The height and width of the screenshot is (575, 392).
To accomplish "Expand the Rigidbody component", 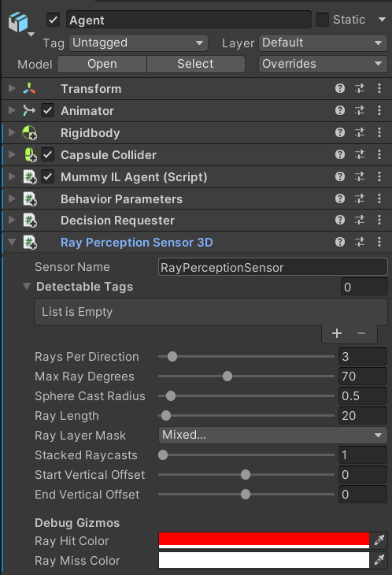I will click(12, 132).
